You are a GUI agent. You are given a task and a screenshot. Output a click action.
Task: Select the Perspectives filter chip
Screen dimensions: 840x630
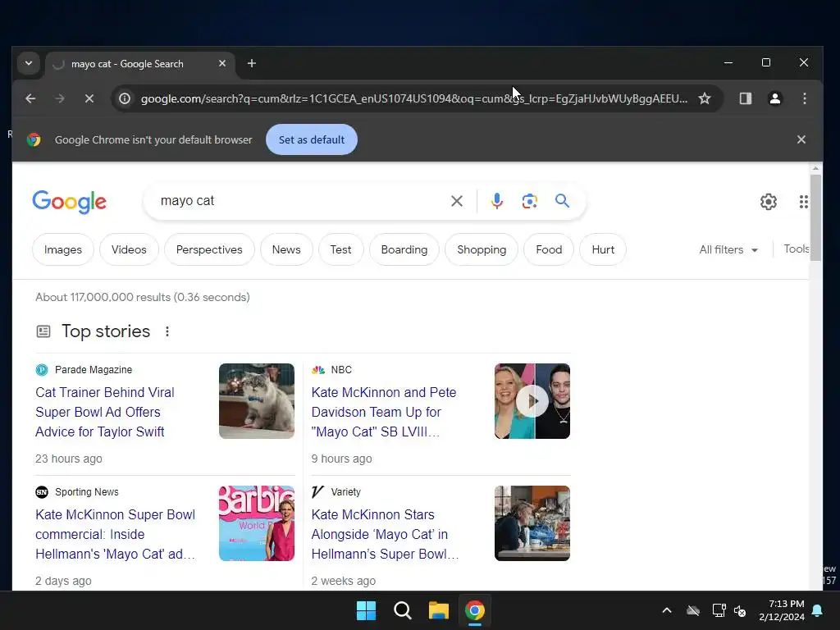click(x=209, y=249)
